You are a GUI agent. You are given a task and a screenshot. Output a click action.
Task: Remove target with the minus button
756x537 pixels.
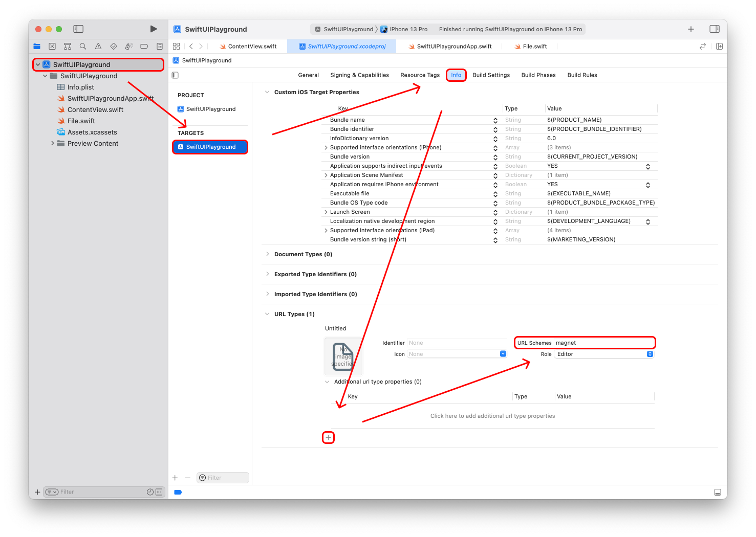(188, 478)
